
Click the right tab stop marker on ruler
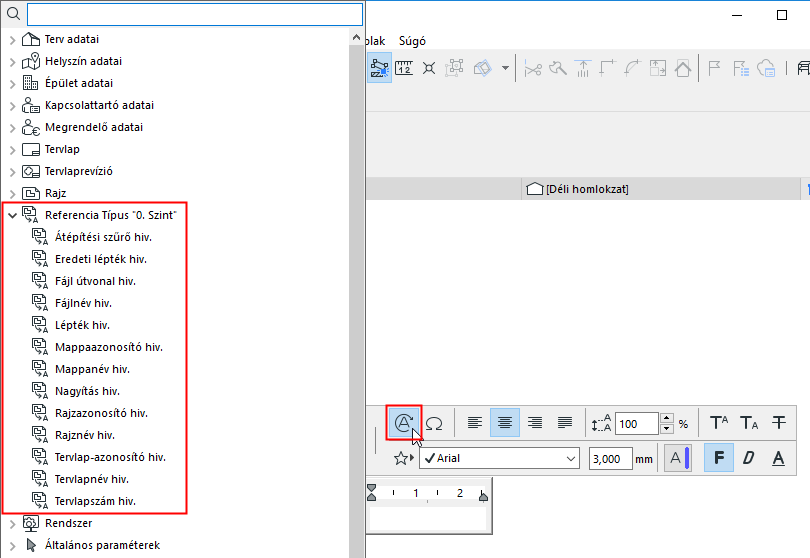click(x=483, y=497)
